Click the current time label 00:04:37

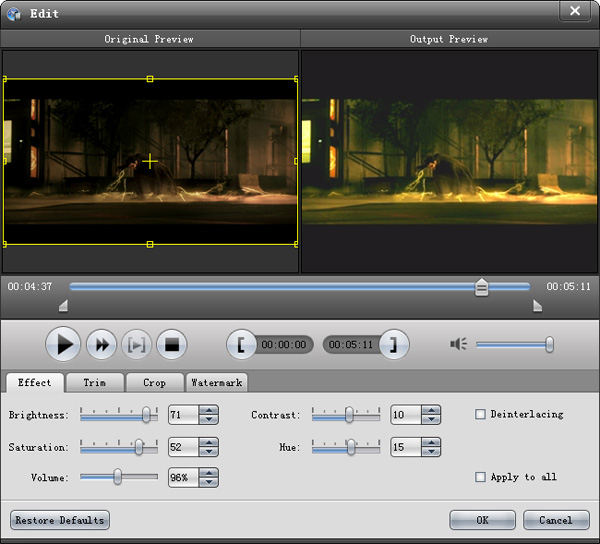pos(30,287)
